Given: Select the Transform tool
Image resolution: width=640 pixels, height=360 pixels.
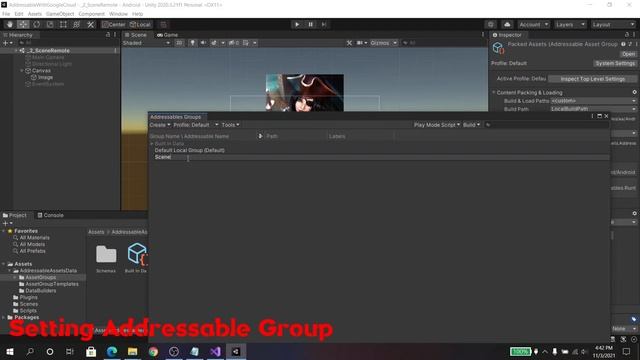Looking at the screenshot, I should [77, 24].
